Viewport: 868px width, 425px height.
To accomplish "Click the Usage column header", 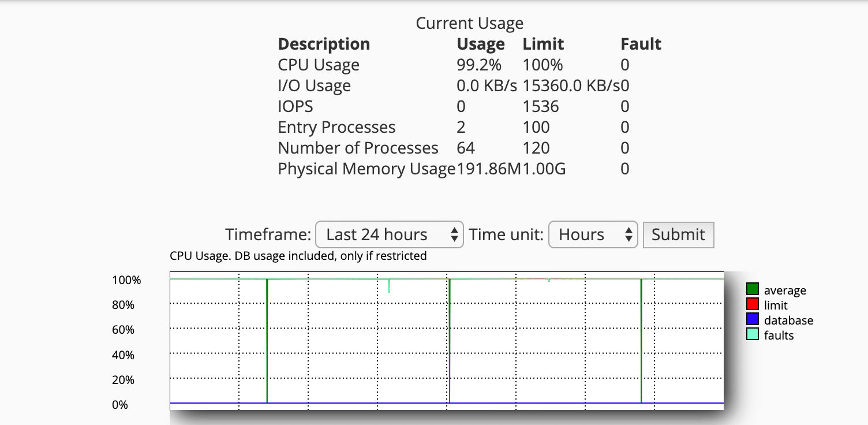I will [480, 44].
